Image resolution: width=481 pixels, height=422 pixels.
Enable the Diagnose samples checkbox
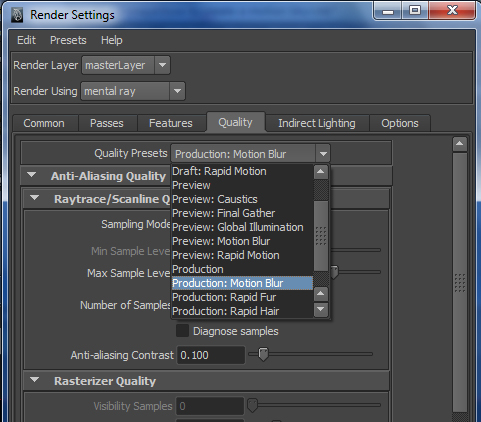click(182, 331)
